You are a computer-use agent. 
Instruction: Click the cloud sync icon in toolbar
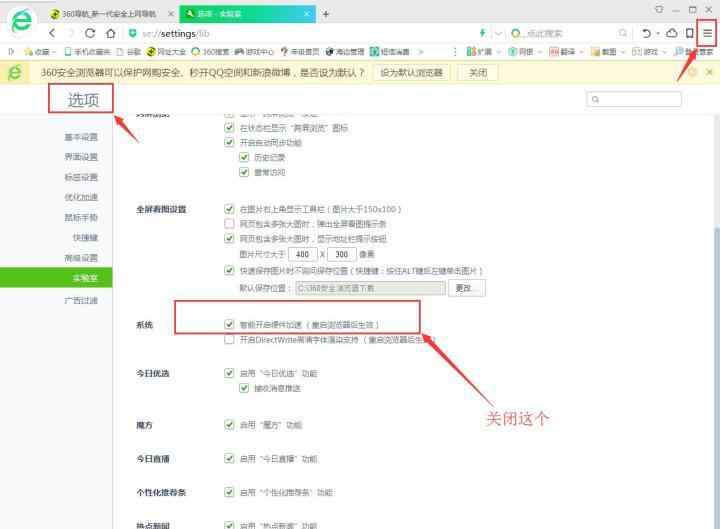click(672, 33)
